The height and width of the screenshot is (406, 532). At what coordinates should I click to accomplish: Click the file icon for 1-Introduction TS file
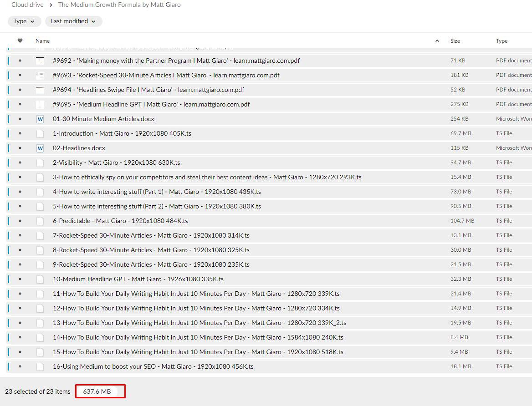click(x=40, y=134)
